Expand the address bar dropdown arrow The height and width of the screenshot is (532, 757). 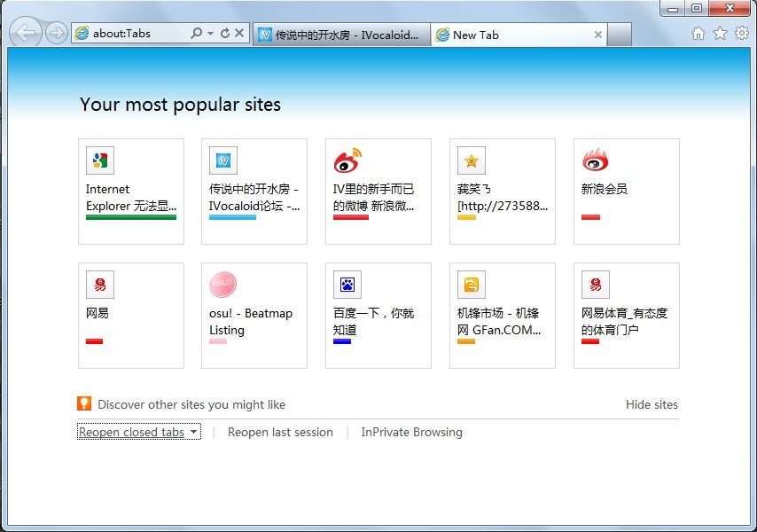[x=210, y=34]
